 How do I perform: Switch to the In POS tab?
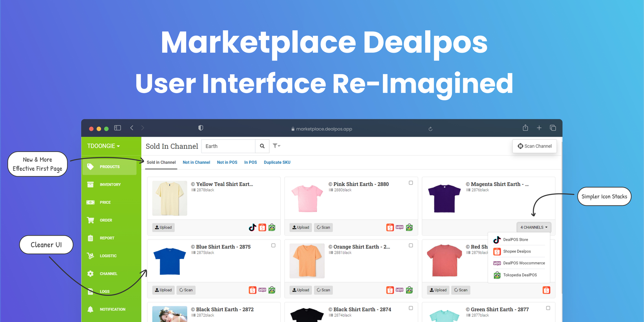(251, 162)
